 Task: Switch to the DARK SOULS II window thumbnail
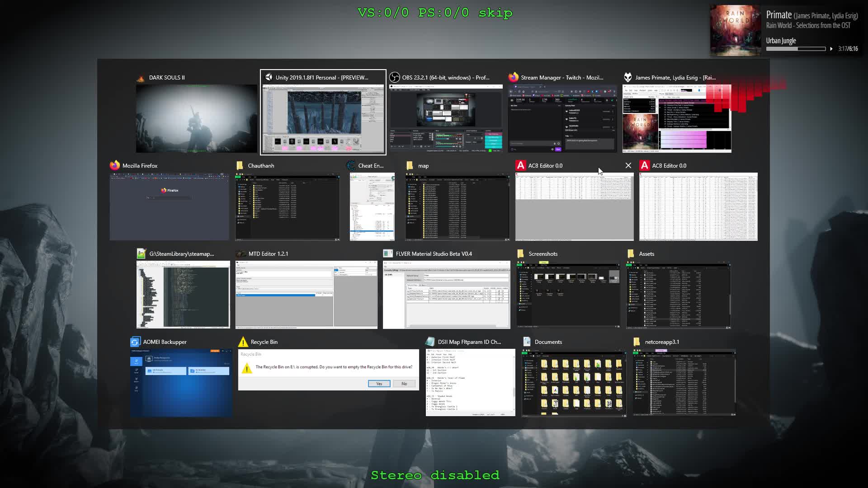click(x=197, y=118)
